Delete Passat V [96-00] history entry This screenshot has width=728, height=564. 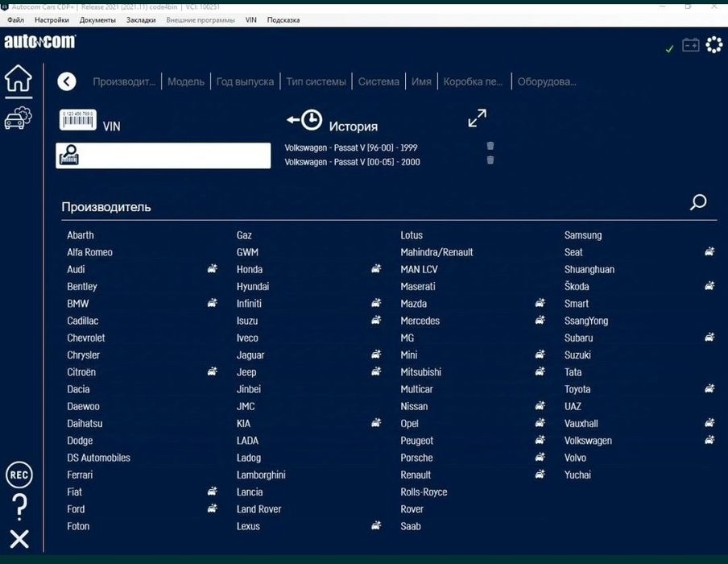point(490,146)
